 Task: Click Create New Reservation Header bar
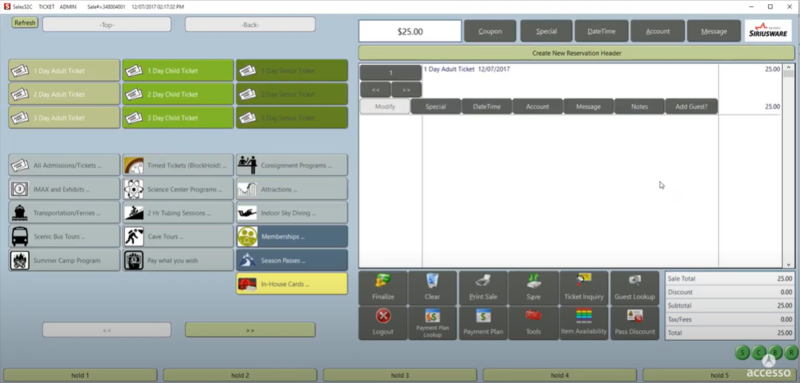pyautogui.click(x=577, y=53)
